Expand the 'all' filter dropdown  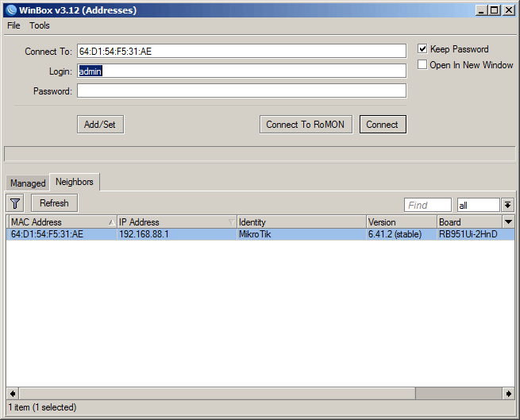coord(507,205)
